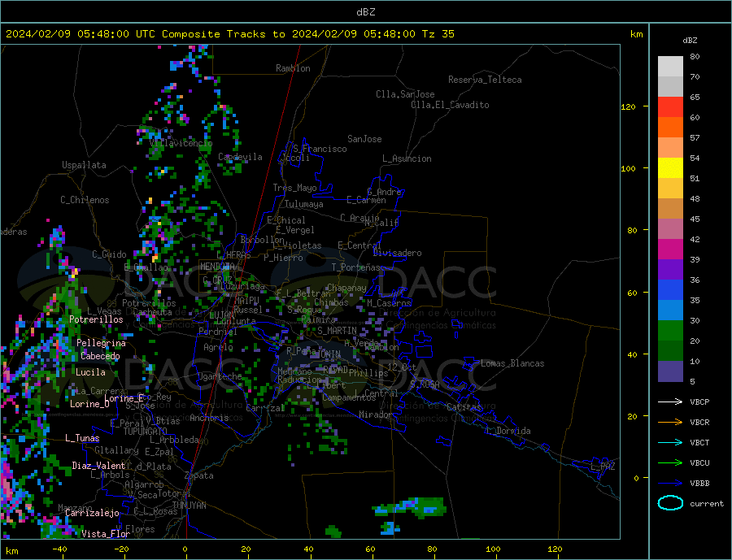Click the blue VBBB arrow in legend
Viewport: 732px width, 560px height.
coord(670,483)
